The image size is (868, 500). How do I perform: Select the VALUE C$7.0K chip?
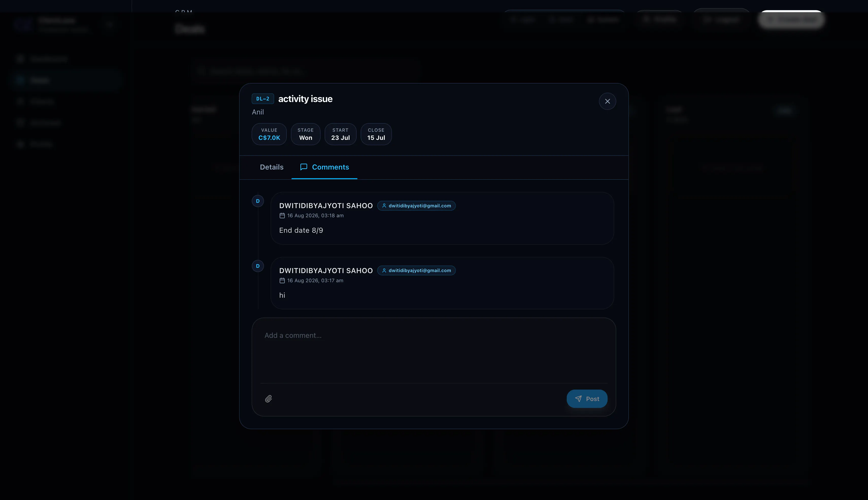[269, 134]
